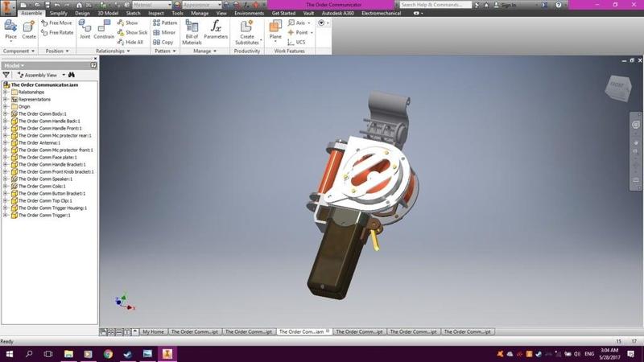Open Task View from the taskbar
644x362 pixels.
tap(48, 354)
